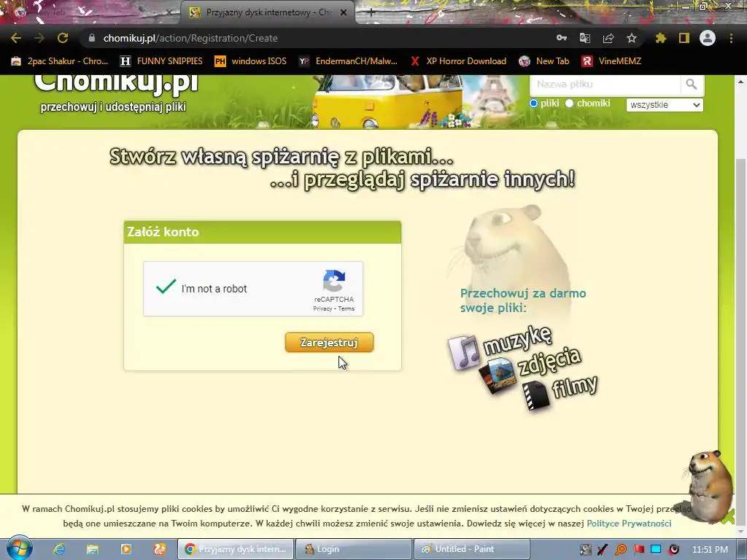Viewport: 747px width, 560px height.
Task: Click the muzykę music note icon
Action: 463,352
